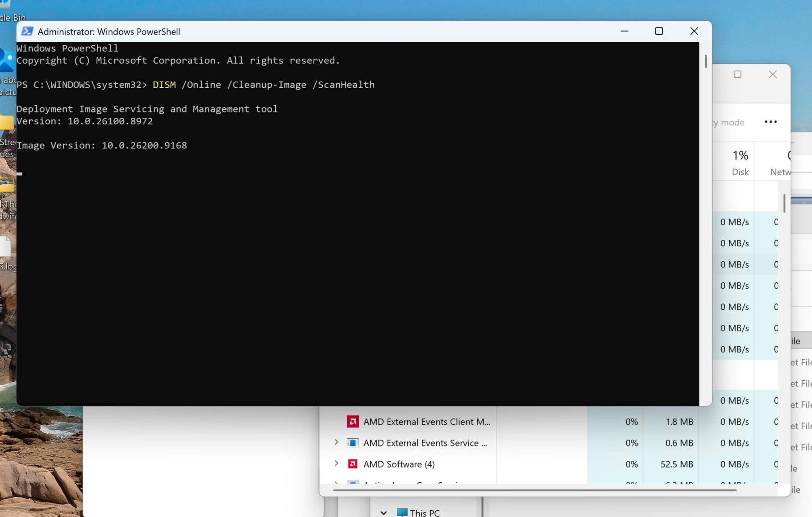
Task: Select AMD External Events Client icon
Action: tap(353, 422)
